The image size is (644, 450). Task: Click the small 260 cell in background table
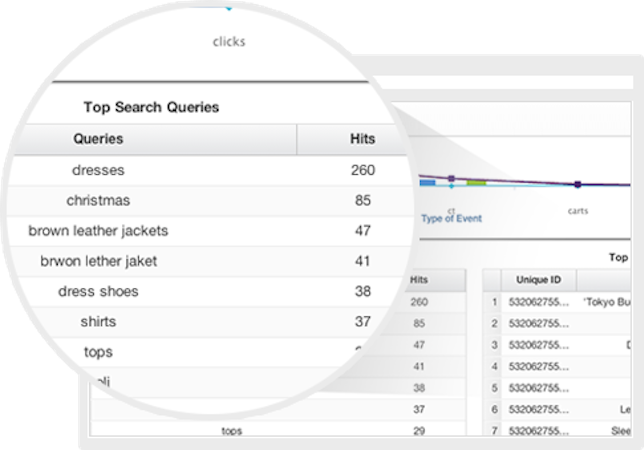pos(419,302)
